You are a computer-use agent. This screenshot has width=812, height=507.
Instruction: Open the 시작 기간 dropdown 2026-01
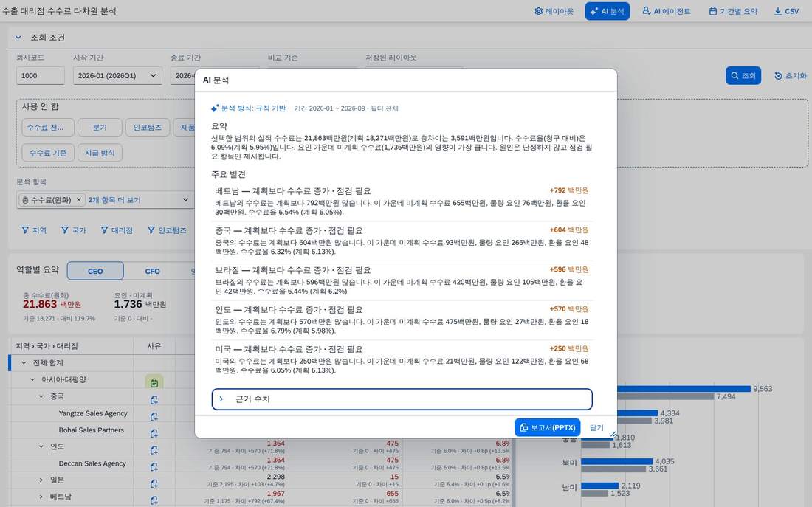pyautogui.click(x=117, y=75)
